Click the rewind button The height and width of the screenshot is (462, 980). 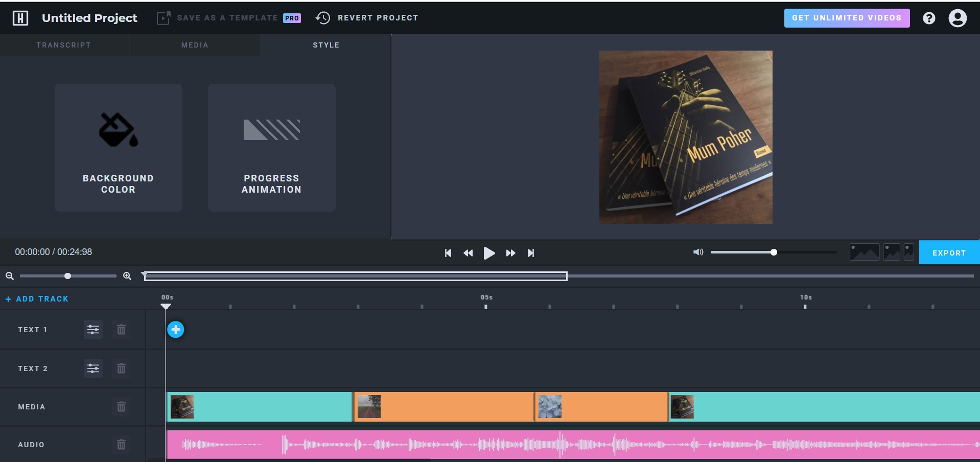pyautogui.click(x=468, y=253)
